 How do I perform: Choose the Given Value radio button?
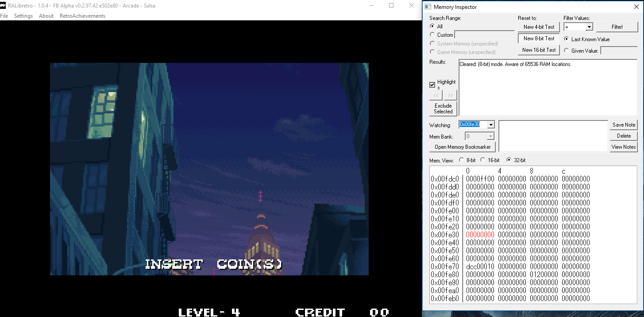pyautogui.click(x=567, y=51)
